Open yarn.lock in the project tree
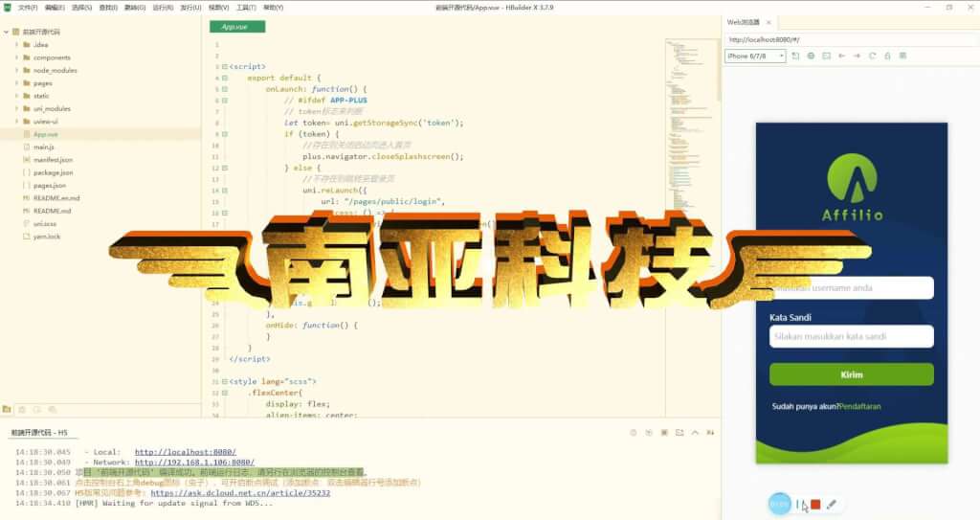 [x=47, y=237]
